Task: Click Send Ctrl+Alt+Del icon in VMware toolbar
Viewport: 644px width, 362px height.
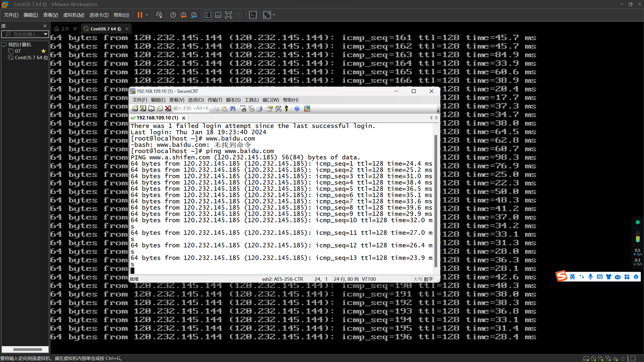Action: coord(159,15)
